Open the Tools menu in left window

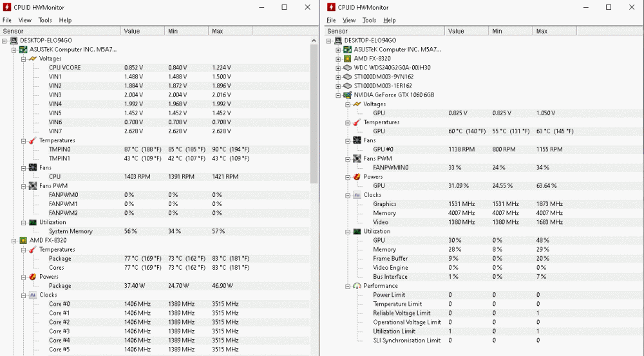(x=45, y=20)
